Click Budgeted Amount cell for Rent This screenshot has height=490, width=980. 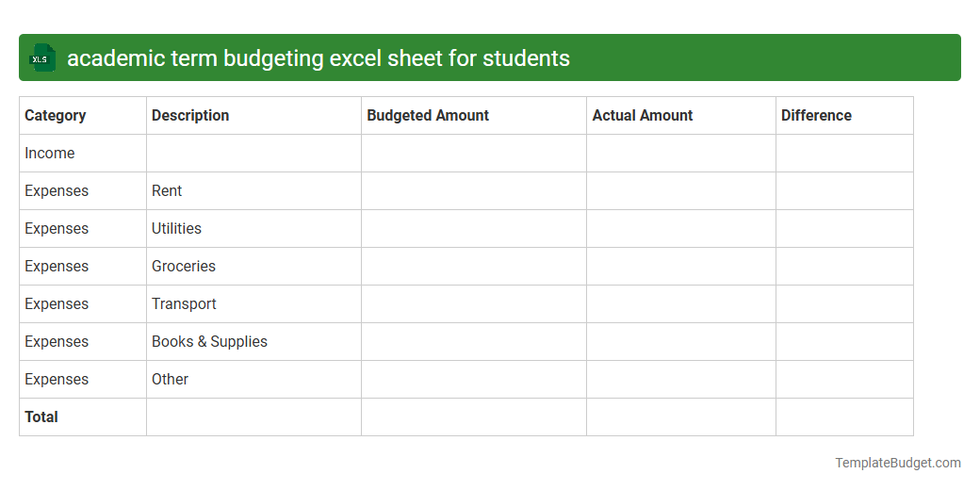[x=474, y=191]
